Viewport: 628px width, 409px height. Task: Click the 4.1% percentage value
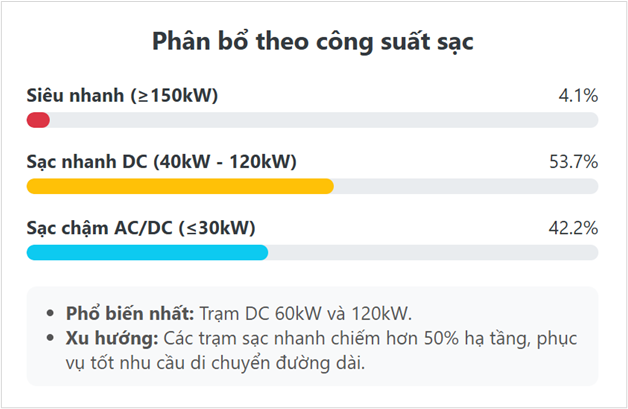point(578,96)
